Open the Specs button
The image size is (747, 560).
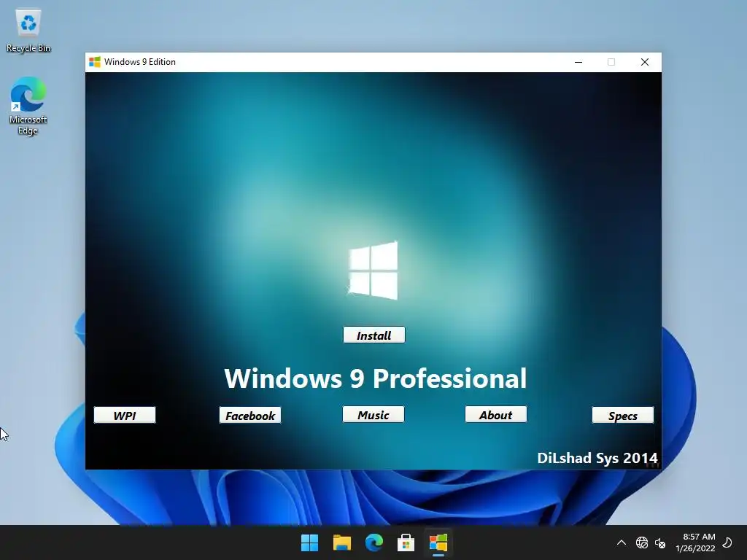tap(623, 415)
